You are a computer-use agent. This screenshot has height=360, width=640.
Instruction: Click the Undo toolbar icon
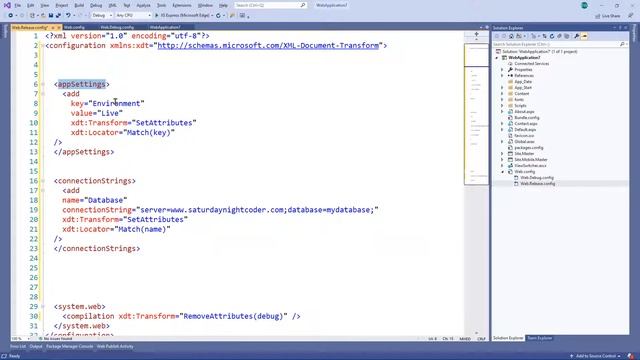[68, 16]
